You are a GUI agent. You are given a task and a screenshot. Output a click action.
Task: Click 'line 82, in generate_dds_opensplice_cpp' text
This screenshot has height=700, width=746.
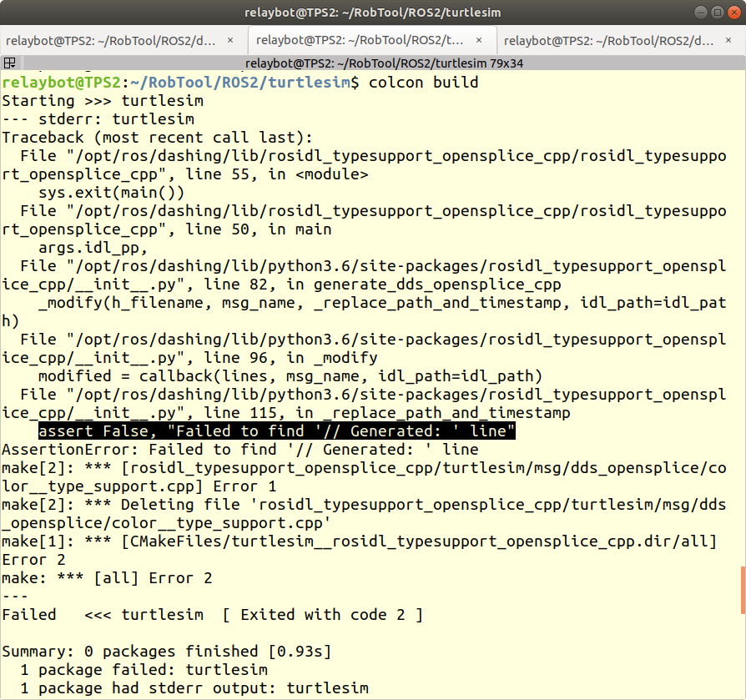tap(382, 285)
